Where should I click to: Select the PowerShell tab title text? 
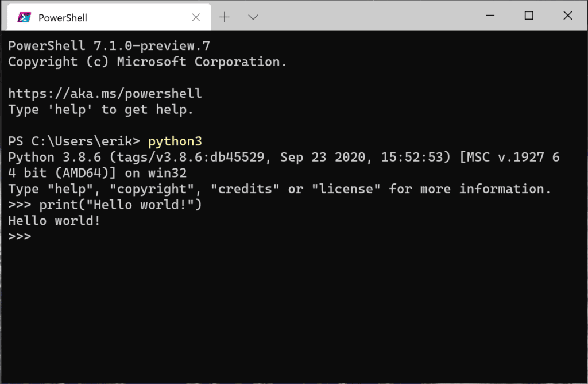click(x=63, y=17)
